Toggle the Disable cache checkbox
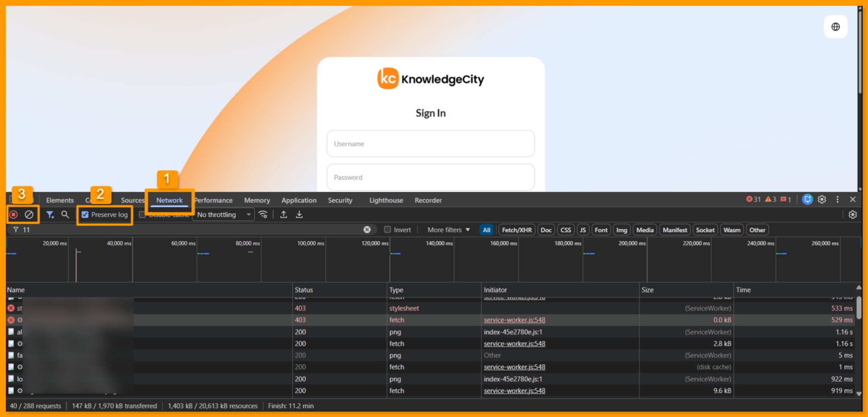 pos(142,215)
